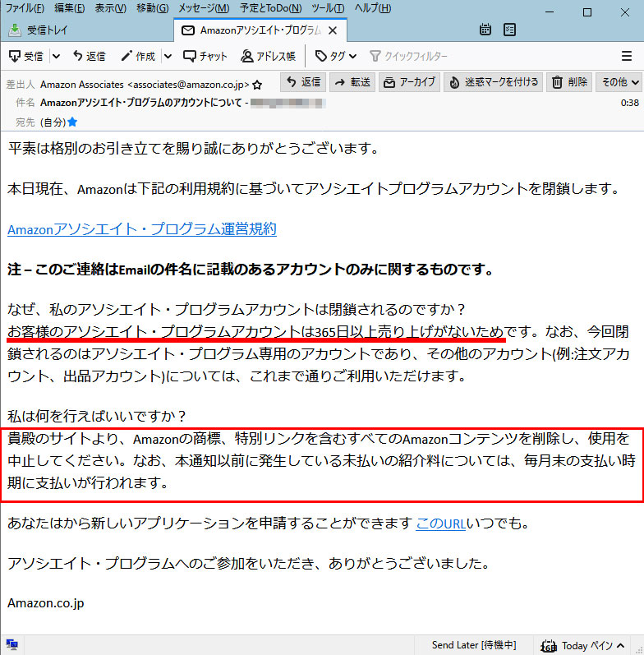
Task: Click 作成 to compose a message
Action: point(138,56)
